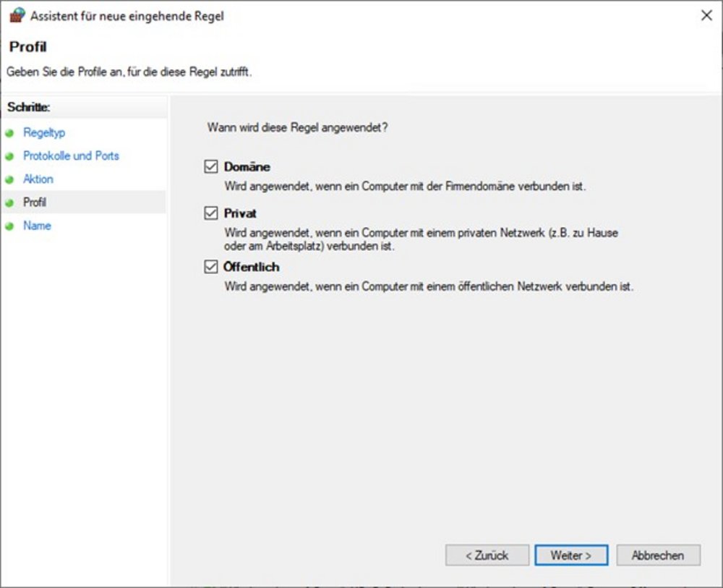Go back with the Zurück button
723x588 pixels.
coord(487,555)
